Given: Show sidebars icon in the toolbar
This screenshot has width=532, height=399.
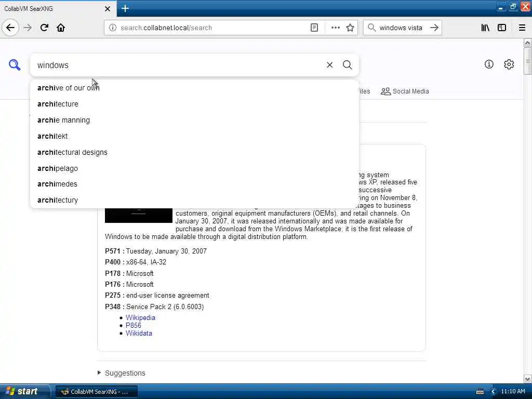Looking at the screenshot, I should tap(502, 28).
